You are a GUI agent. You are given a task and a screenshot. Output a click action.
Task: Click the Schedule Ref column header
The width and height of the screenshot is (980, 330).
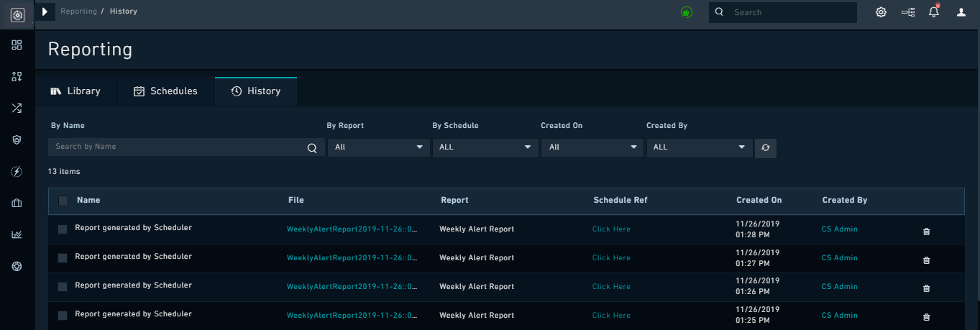[x=620, y=200]
